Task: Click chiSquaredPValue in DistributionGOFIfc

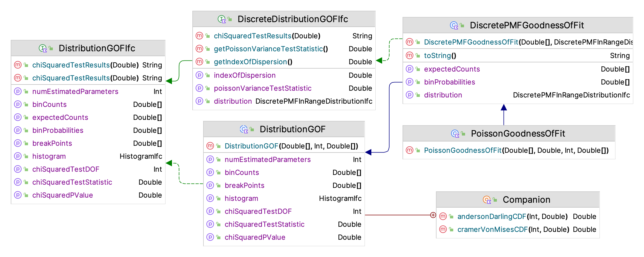Action: pyautogui.click(x=63, y=195)
